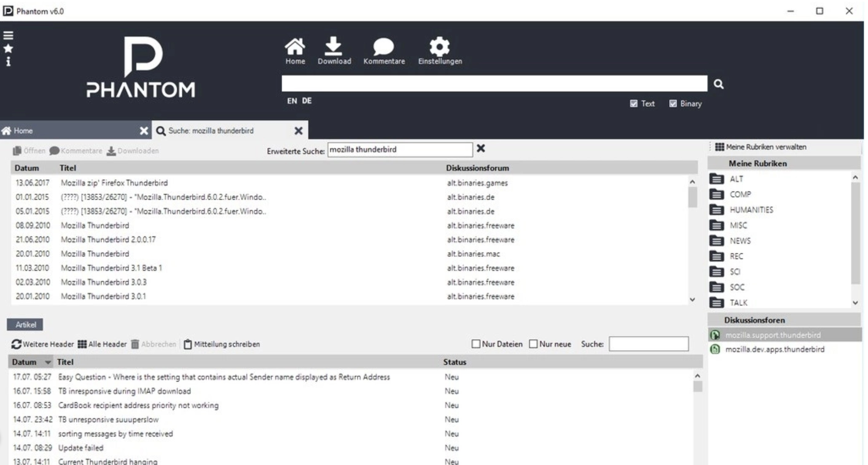Select mozilla.dev.apps.thunderbird forum

click(x=775, y=349)
